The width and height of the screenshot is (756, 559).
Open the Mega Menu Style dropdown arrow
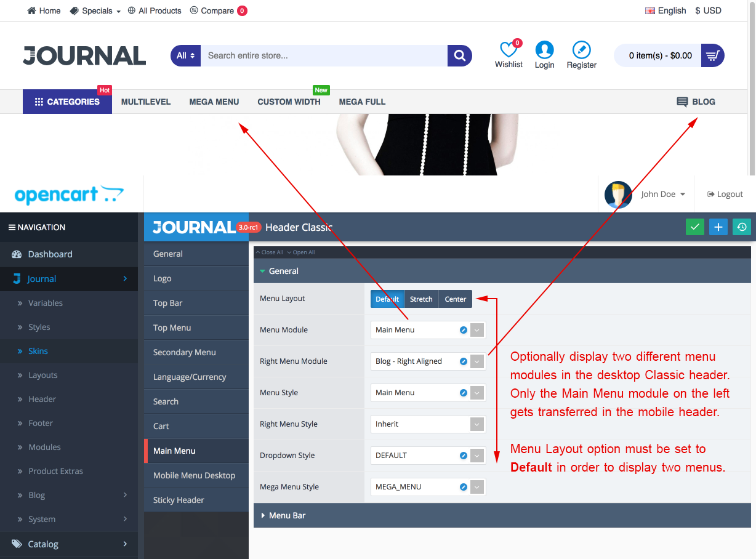478,487
